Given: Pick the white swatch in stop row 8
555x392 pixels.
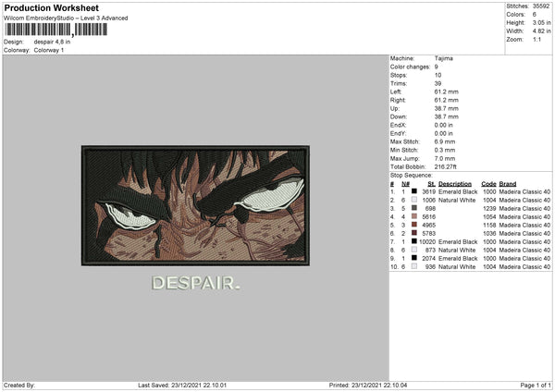Looking at the screenshot, I should tap(414, 250).
